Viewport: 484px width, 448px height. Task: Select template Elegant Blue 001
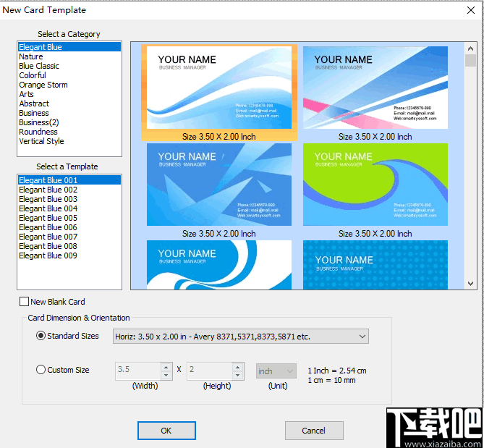[69, 180]
